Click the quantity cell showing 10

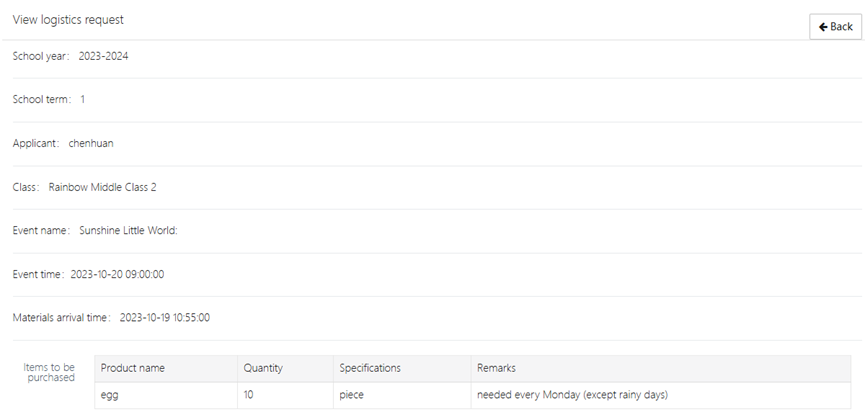(249, 395)
